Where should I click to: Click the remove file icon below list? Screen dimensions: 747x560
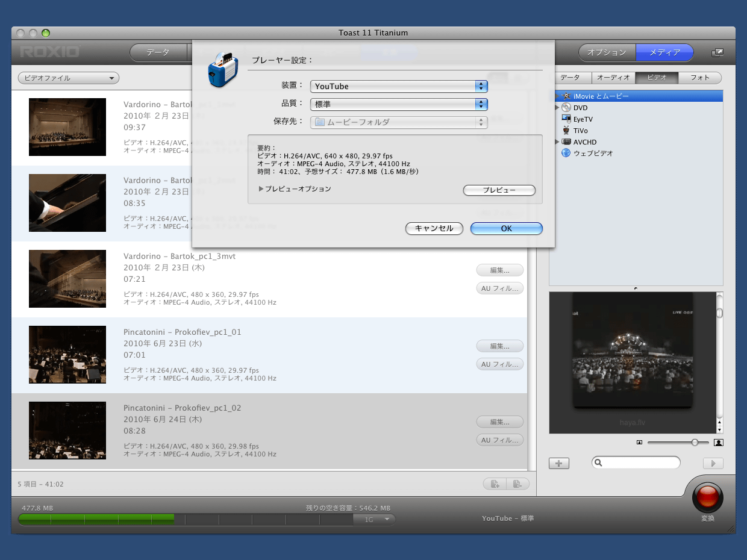click(517, 484)
